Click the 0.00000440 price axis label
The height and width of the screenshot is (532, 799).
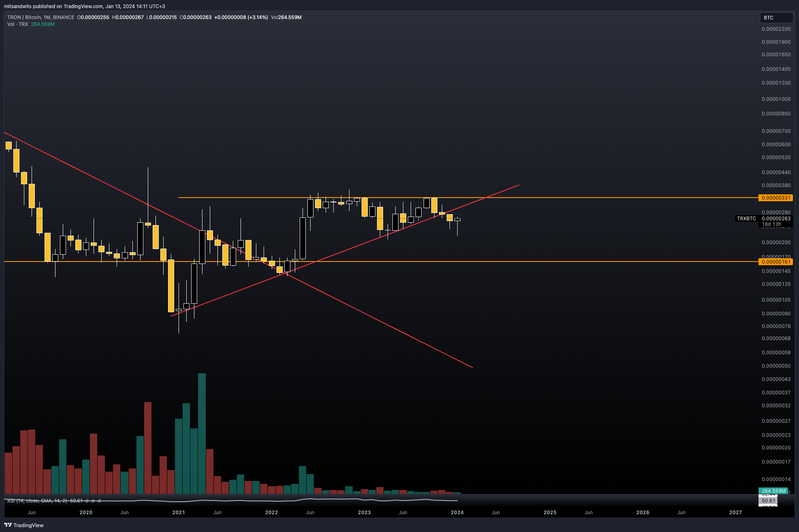point(776,172)
